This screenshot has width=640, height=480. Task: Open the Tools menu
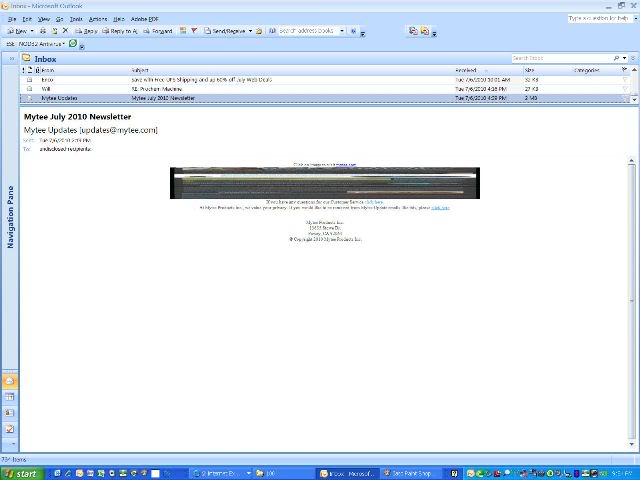pyautogui.click(x=76, y=19)
